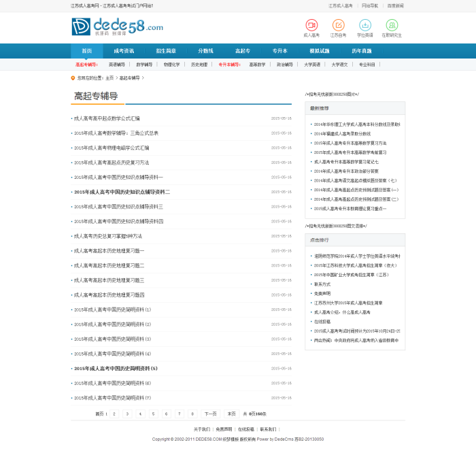Click 联系我们 footer link
Screen dimensions: 476x451
click(268, 429)
